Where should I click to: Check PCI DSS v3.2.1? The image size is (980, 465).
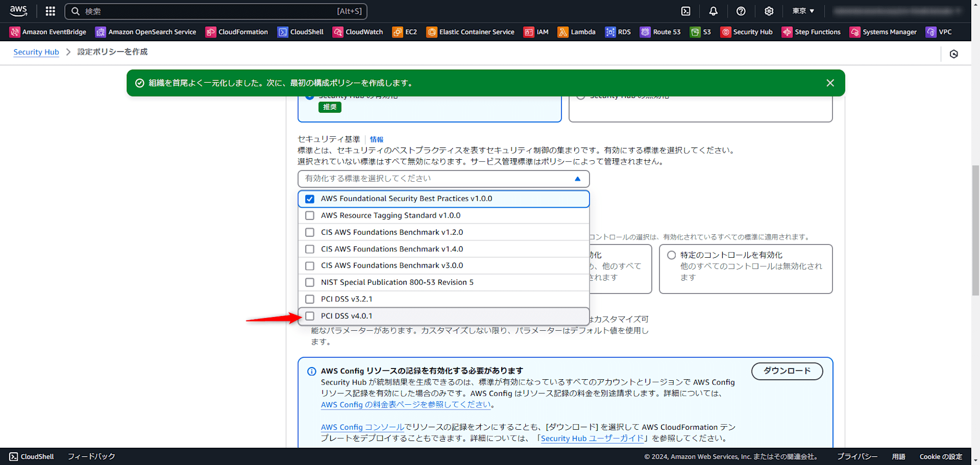[310, 299]
